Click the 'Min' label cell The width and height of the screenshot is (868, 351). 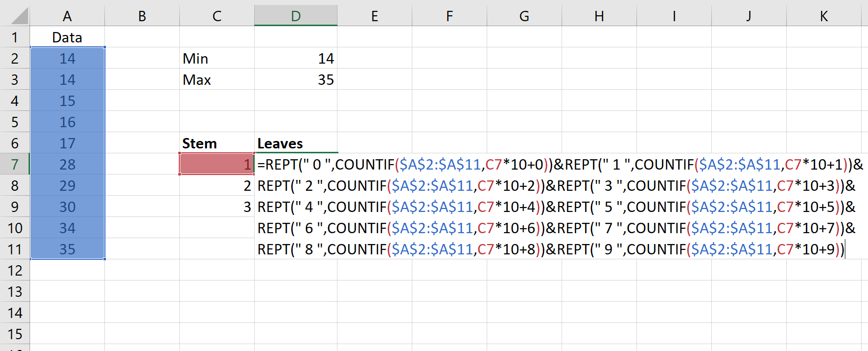tap(217, 58)
